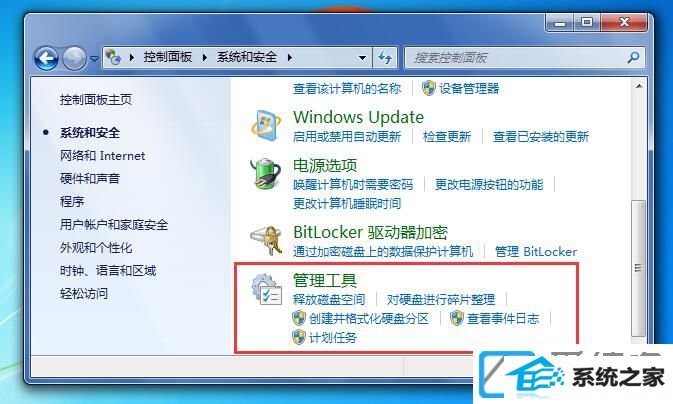The image size is (673, 404).
Task: Open 用户帐户和家庭安全 category
Action: pyautogui.click(x=114, y=225)
